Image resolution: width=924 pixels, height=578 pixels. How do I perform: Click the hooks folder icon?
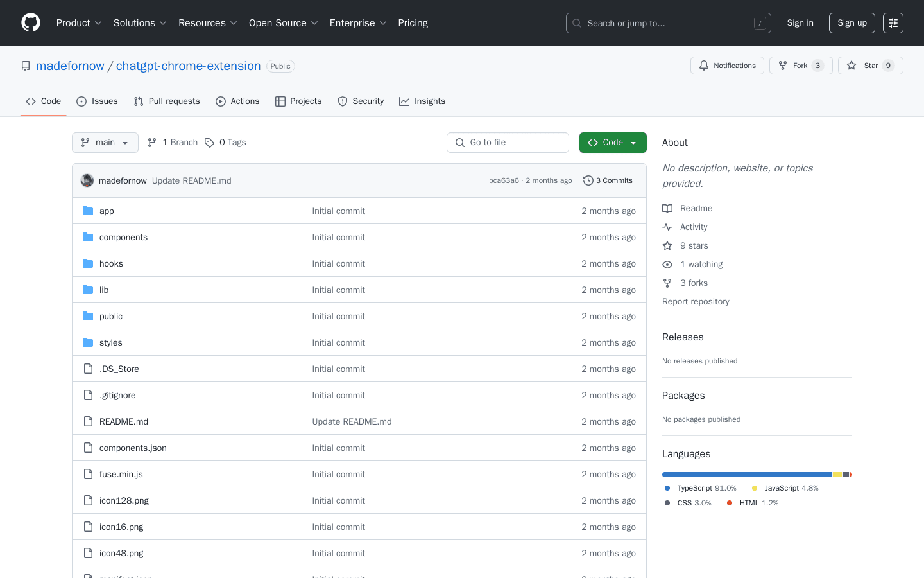88,263
